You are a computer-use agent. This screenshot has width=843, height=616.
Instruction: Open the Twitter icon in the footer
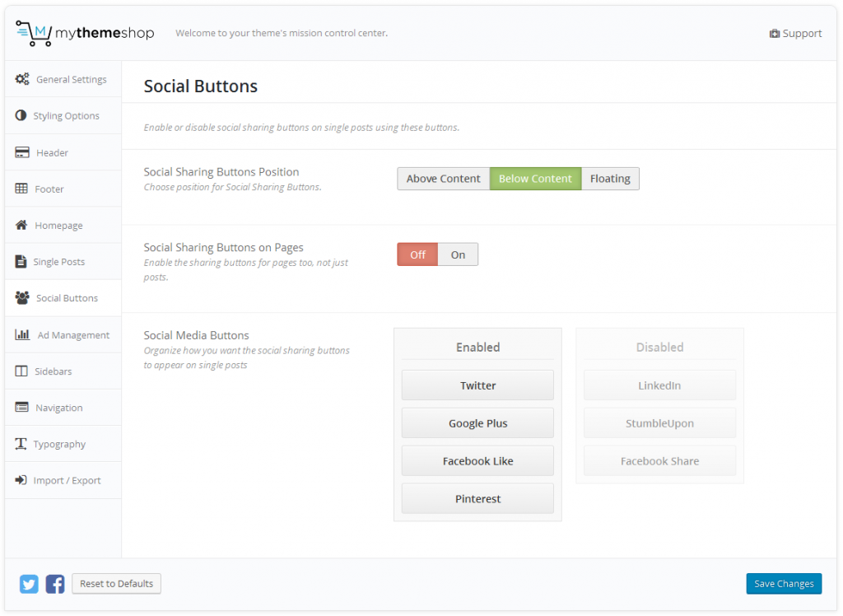click(28, 583)
